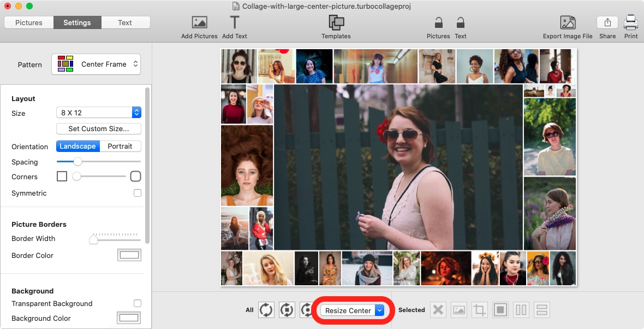Enable the Symmetric checkbox
644x329 pixels.
pos(138,193)
